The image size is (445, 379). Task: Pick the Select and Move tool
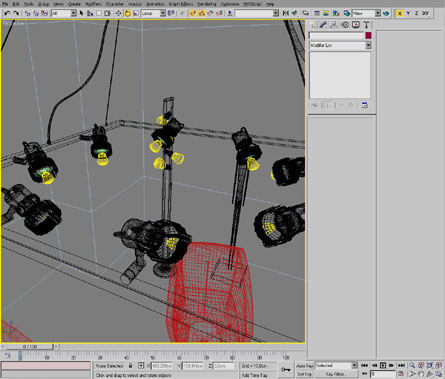[x=118, y=13]
